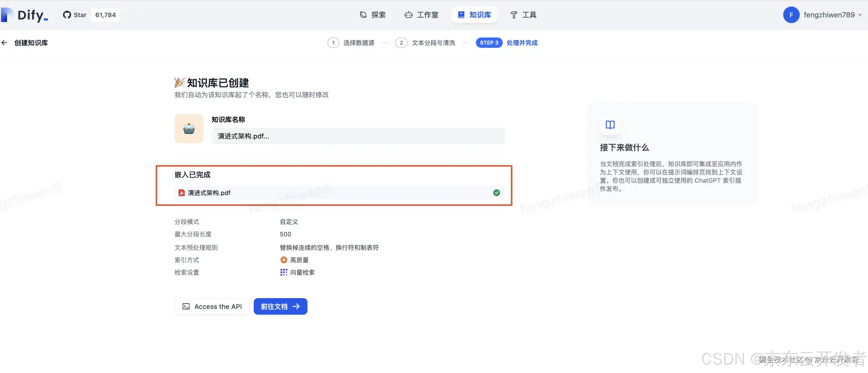The height and width of the screenshot is (373, 868).
Task: Click the Dify logo
Action: coord(24,15)
